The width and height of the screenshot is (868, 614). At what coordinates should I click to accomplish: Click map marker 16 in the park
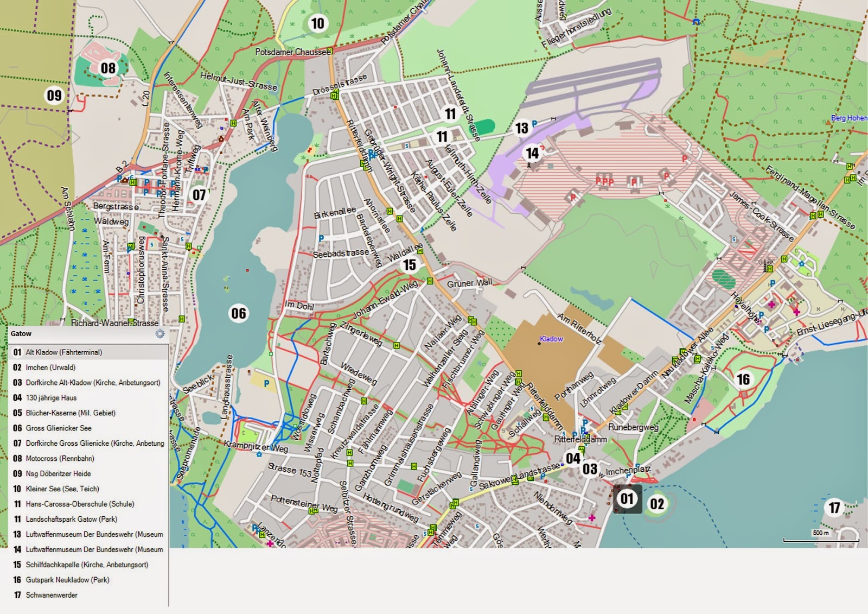pos(743,379)
